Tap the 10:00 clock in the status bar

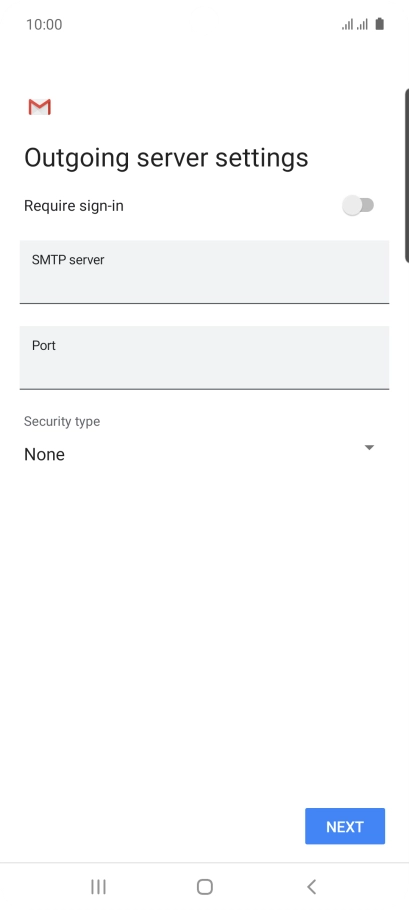click(44, 24)
